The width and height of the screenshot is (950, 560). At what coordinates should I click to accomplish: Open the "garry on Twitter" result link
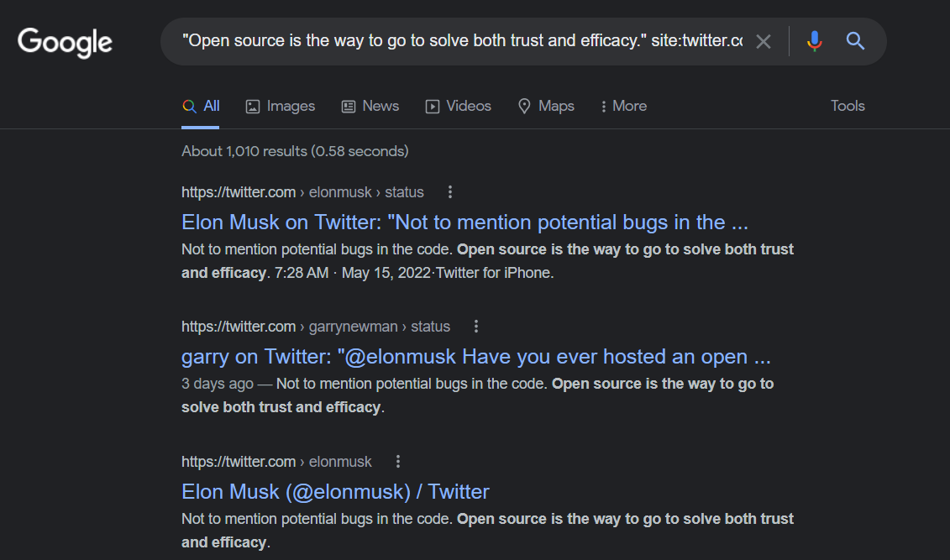475,357
